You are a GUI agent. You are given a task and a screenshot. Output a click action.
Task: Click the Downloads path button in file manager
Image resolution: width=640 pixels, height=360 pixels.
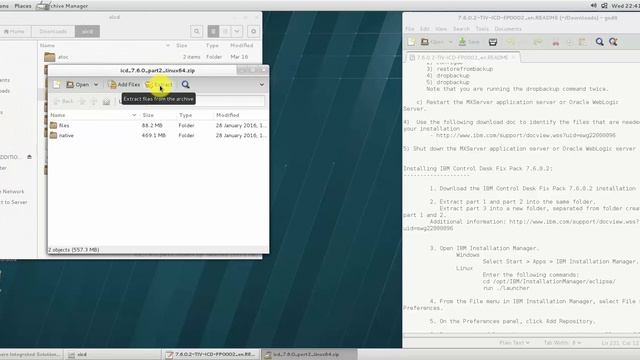pos(53,31)
